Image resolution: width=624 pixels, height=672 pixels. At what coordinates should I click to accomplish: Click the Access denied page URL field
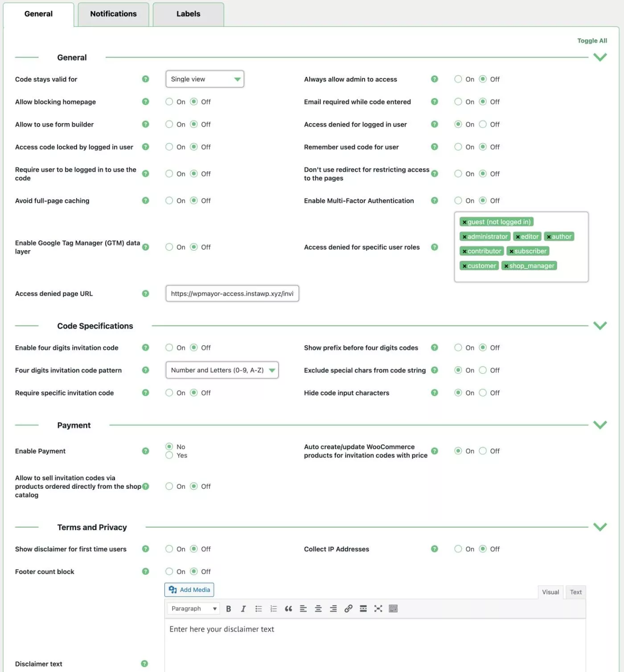point(232,293)
